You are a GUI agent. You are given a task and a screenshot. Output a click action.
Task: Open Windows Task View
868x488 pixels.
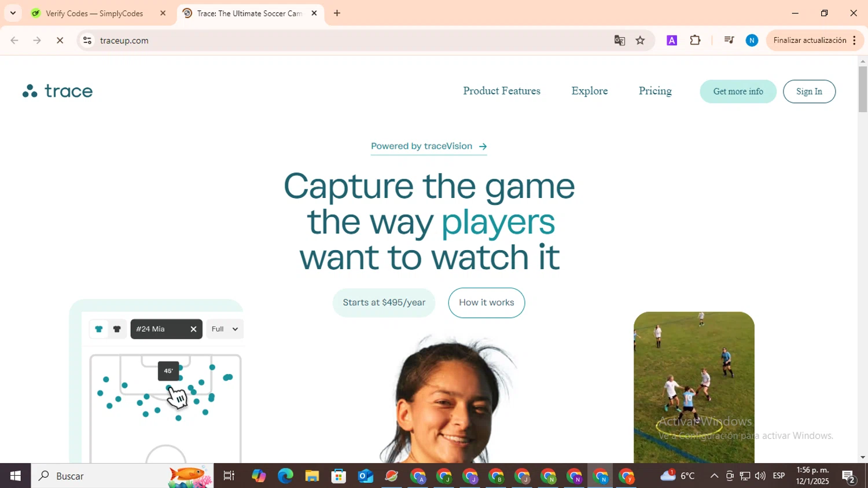(x=229, y=476)
